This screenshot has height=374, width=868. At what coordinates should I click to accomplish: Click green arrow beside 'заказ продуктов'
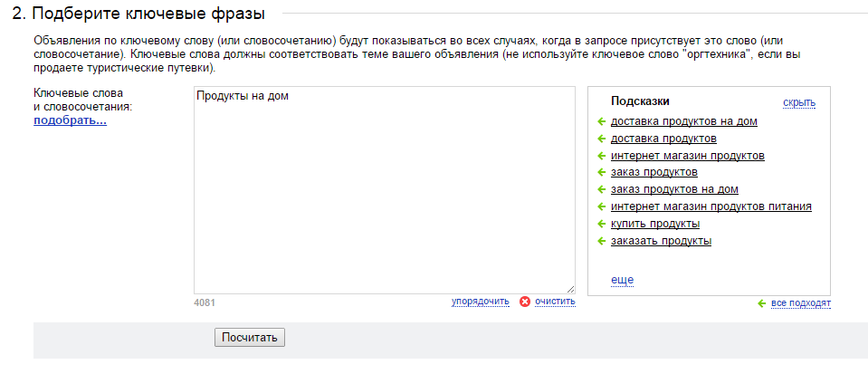[602, 173]
